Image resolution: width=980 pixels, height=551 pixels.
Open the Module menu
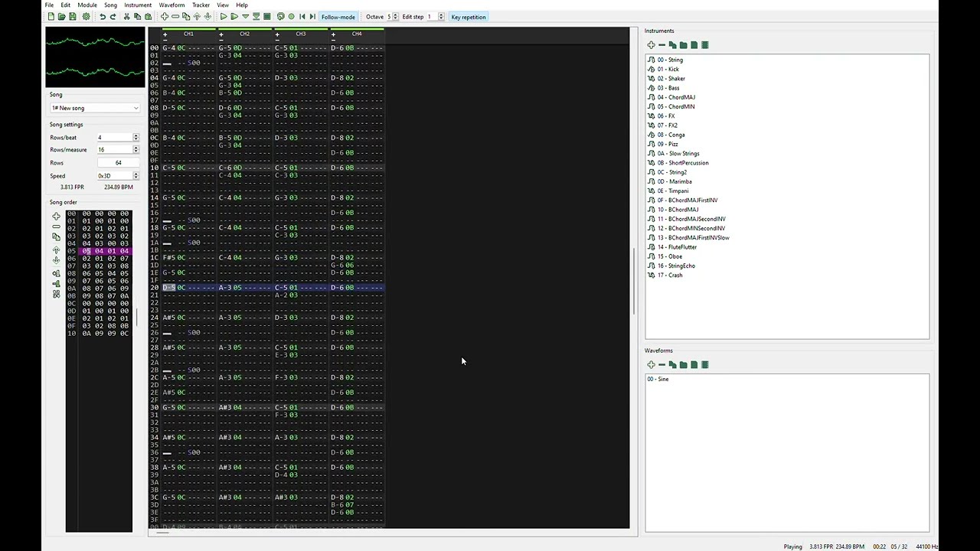[x=87, y=5]
